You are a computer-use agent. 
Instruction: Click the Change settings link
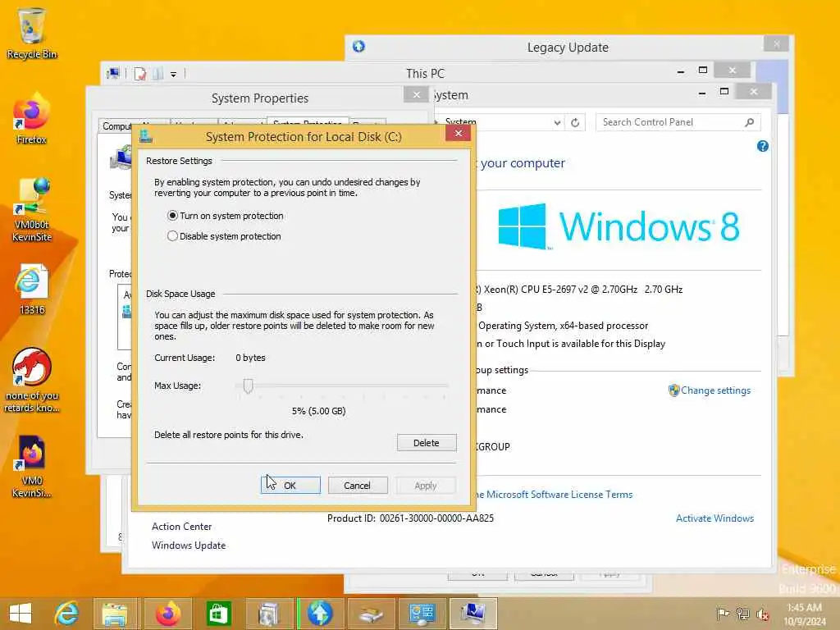(x=715, y=390)
